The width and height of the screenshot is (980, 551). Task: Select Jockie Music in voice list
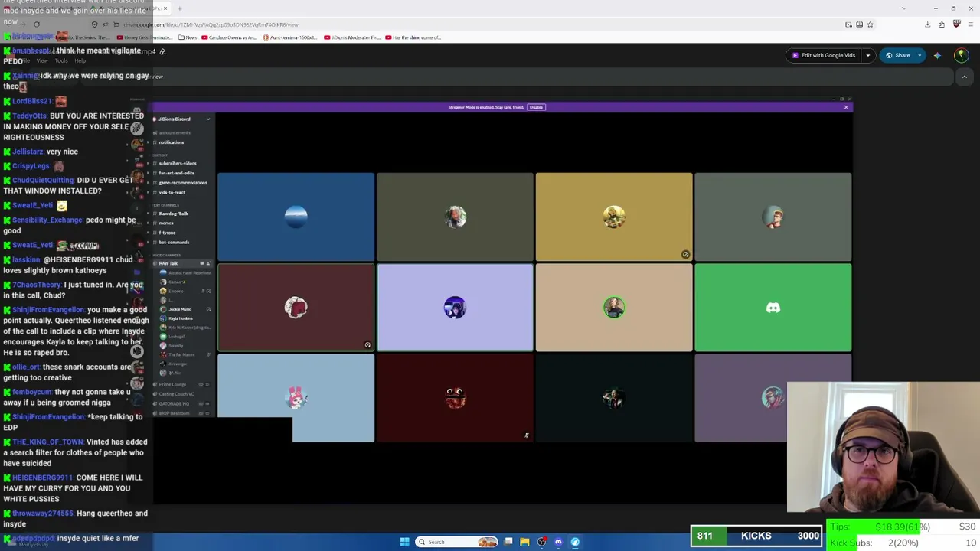coord(180,309)
